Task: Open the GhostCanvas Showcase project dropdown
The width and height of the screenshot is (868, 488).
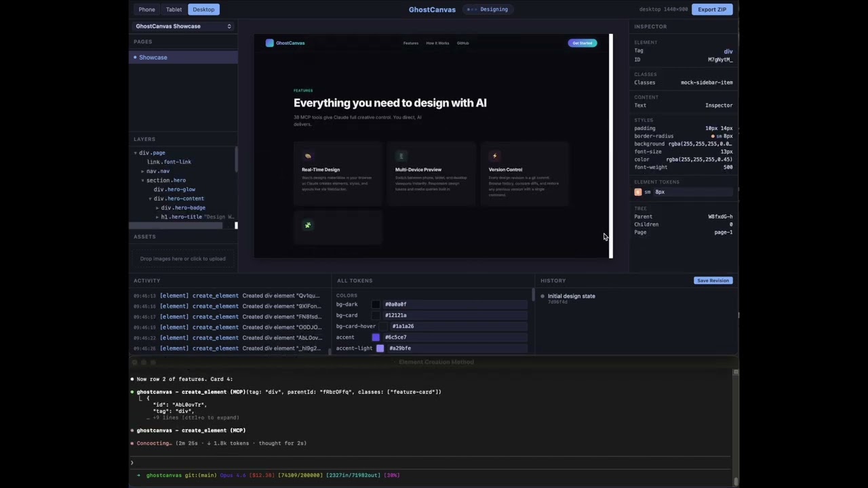Action: pyautogui.click(x=183, y=26)
